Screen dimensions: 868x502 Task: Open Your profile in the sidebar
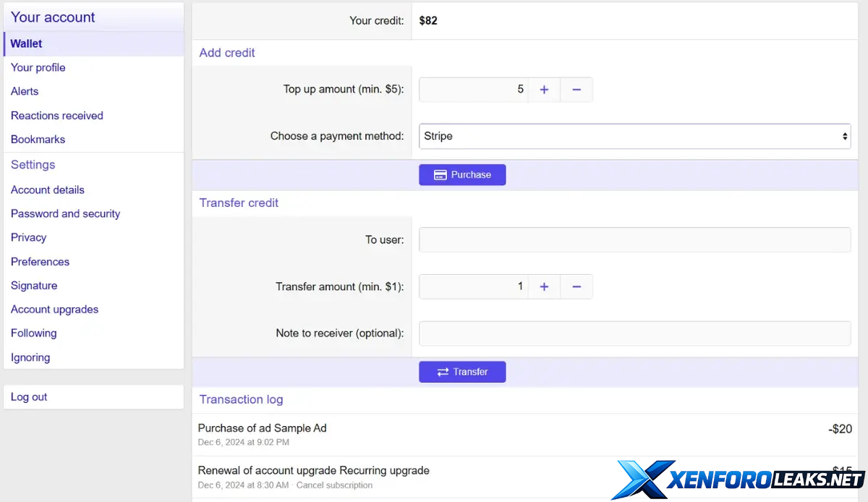[x=38, y=67]
